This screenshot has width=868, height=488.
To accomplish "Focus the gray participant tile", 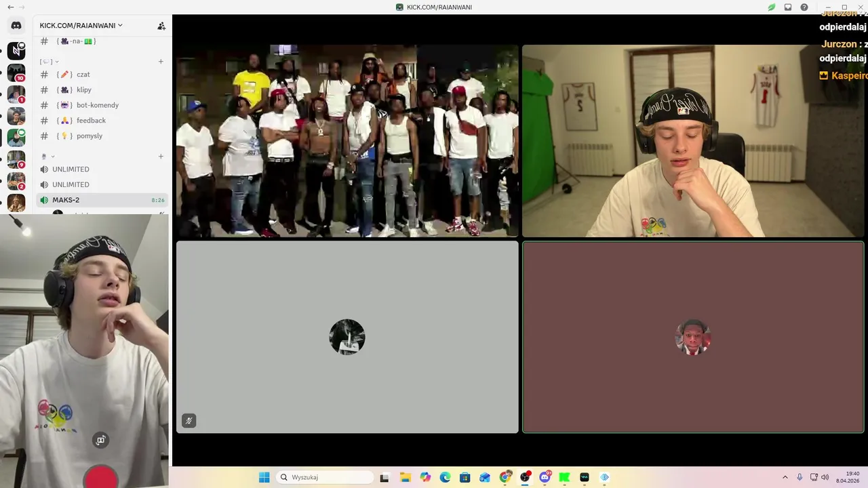I will (x=347, y=337).
